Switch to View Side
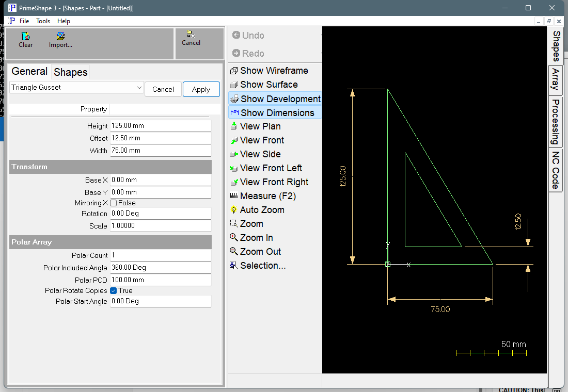Viewport: 568px width, 392px height. (256, 154)
